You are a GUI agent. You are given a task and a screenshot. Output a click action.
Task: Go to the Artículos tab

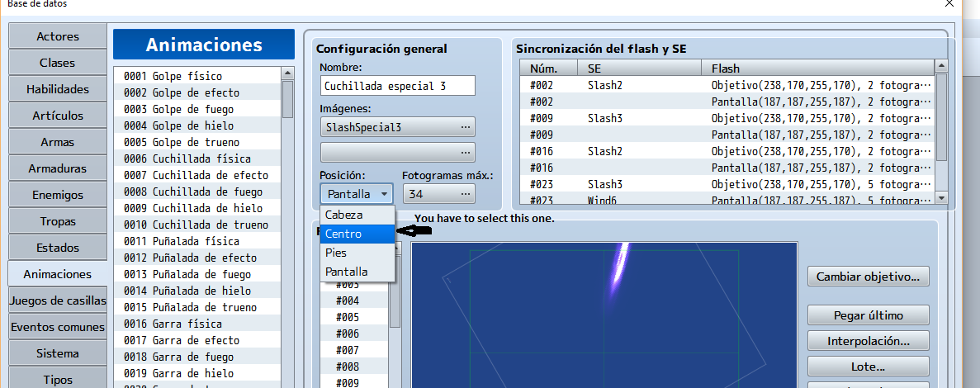(x=58, y=116)
